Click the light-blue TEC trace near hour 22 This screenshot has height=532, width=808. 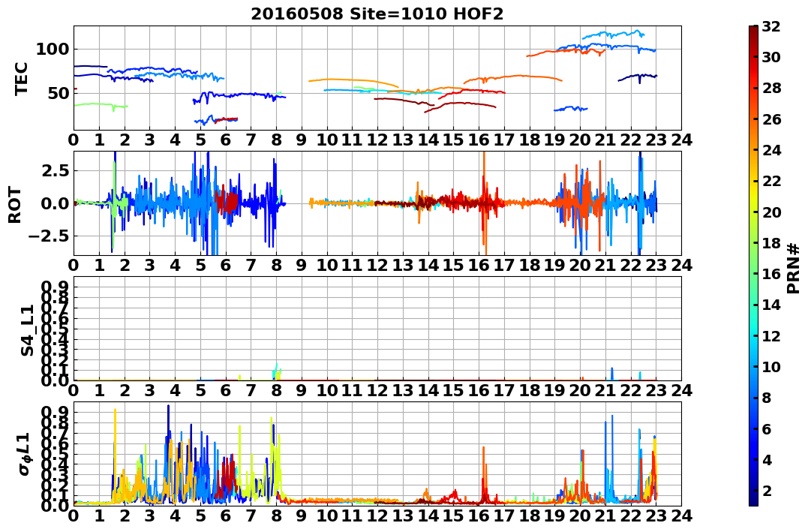click(613, 35)
